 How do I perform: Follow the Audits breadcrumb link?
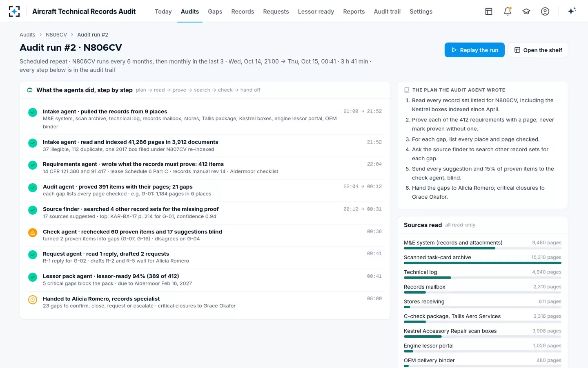(27, 35)
